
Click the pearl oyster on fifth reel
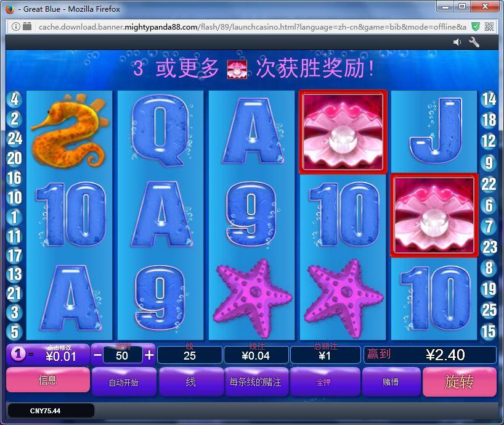(434, 215)
